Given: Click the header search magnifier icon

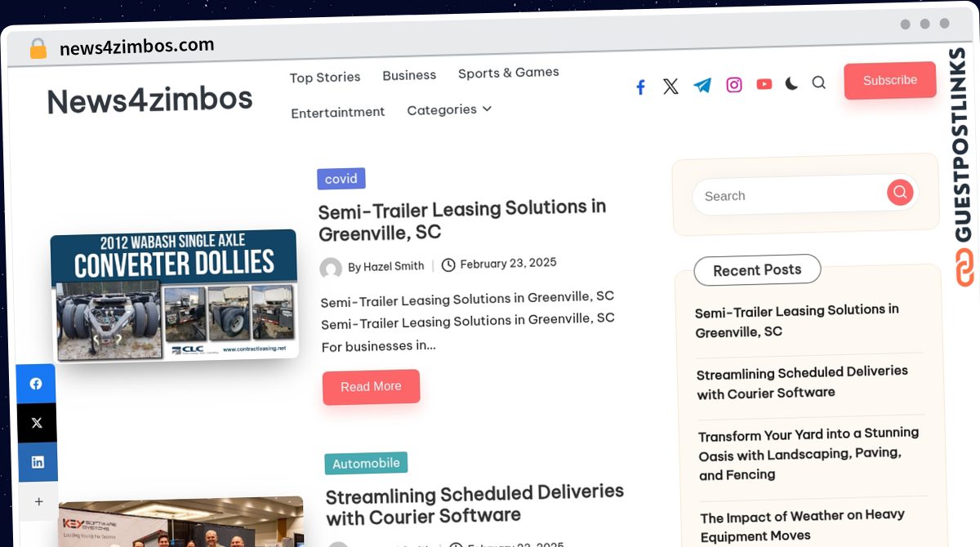Looking at the screenshot, I should [818, 82].
